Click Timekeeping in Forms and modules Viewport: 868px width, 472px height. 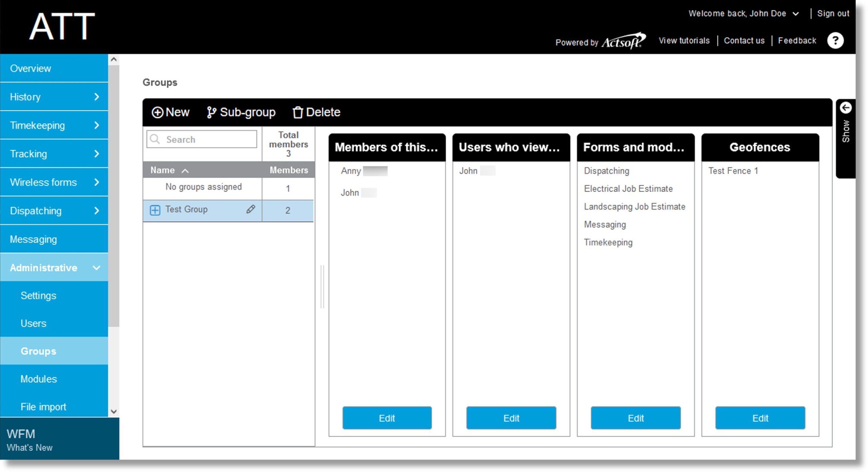(608, 243)
